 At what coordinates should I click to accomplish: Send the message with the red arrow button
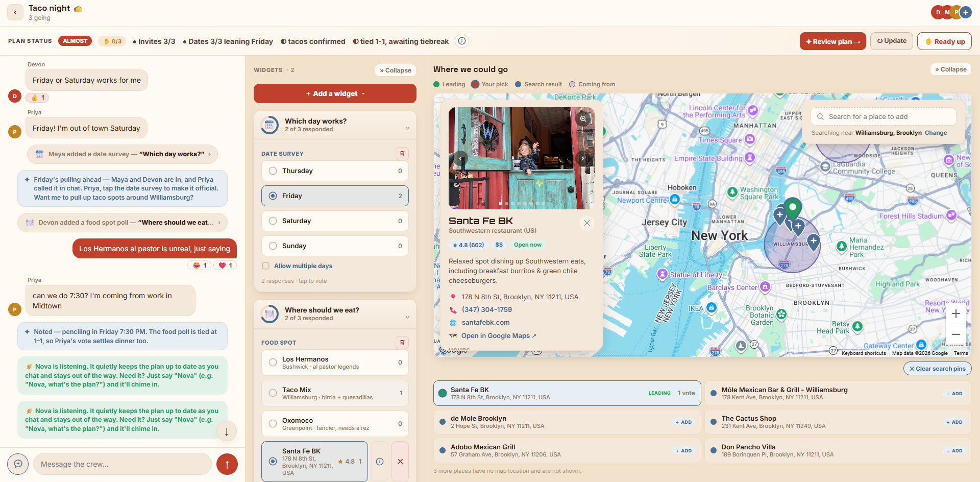point(227,464)
